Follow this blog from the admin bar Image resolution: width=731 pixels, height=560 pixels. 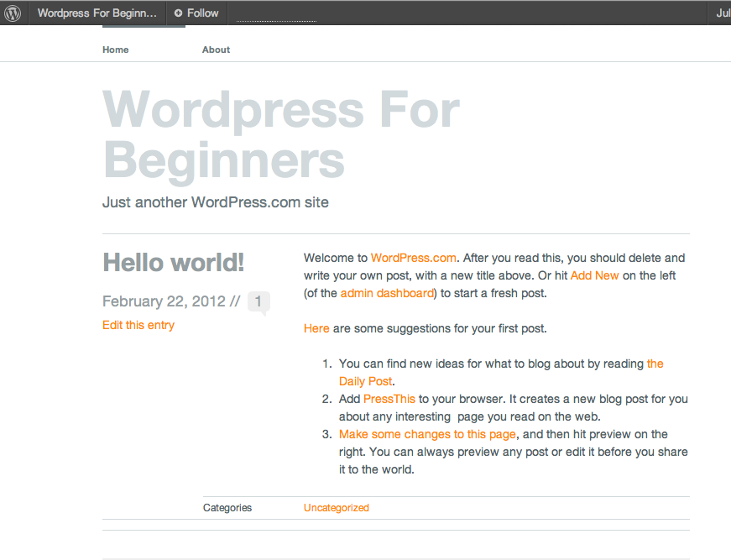tap(196, 13)
